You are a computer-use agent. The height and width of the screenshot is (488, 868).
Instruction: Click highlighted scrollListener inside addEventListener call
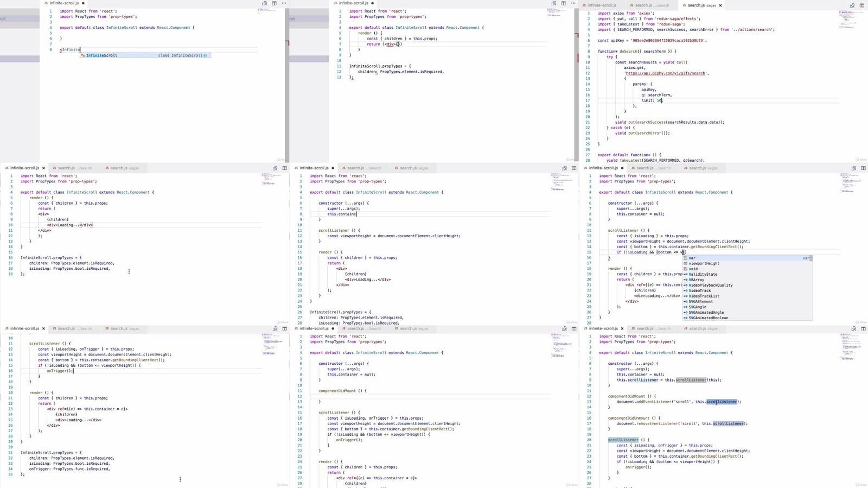tap(722, 402)
